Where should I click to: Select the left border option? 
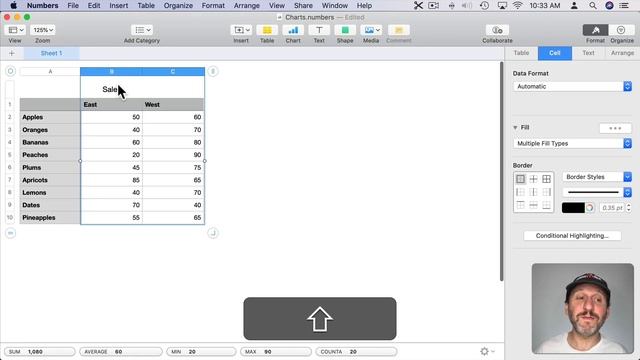(x=520, y=192)
